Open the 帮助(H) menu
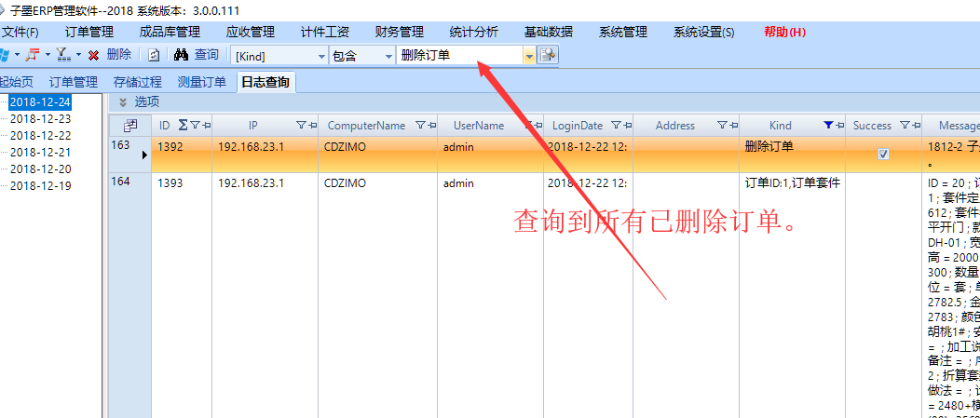 [784, 32]
